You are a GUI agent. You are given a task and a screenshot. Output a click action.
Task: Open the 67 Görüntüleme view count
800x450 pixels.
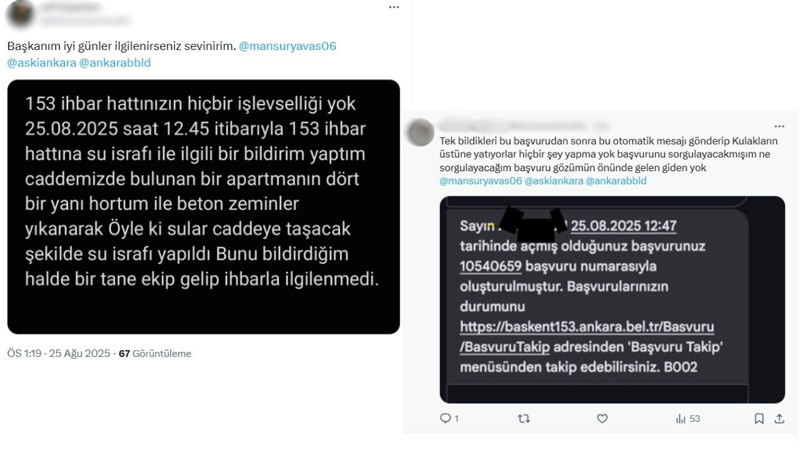[155, 354]
